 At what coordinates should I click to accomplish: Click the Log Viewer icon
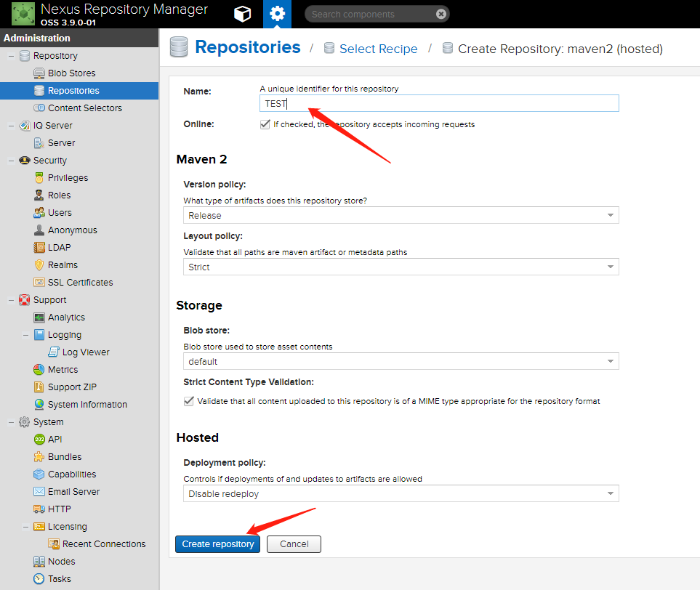pos(54,352)
